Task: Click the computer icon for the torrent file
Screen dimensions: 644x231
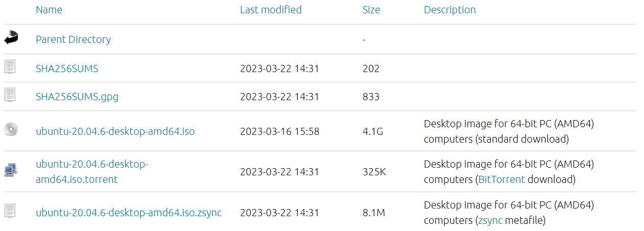Action: point(10,170)
